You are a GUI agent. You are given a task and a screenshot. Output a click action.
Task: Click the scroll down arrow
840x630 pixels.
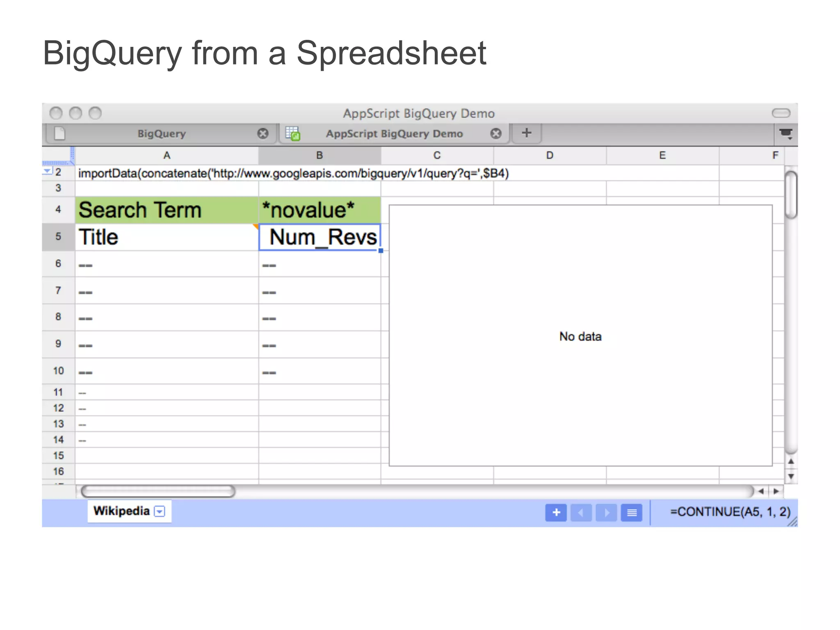791,477
